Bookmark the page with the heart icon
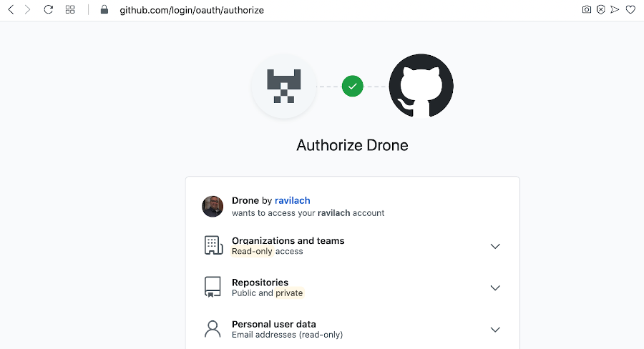This screenshot has height=349, width=644. tap(630, 9)
